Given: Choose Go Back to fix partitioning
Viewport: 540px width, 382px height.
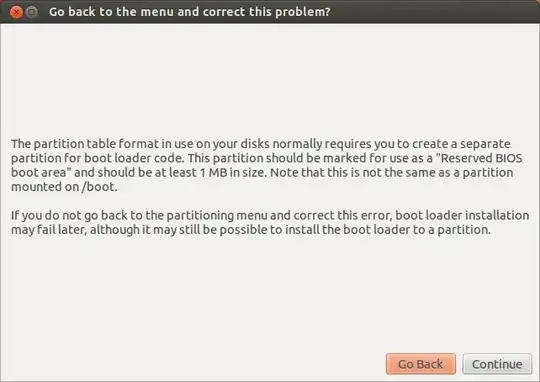Looking at the screenshot, I should click(420, 364).
